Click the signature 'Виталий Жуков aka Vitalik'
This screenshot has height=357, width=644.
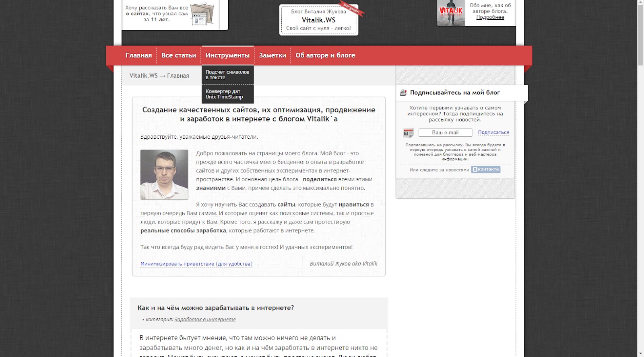343,264
